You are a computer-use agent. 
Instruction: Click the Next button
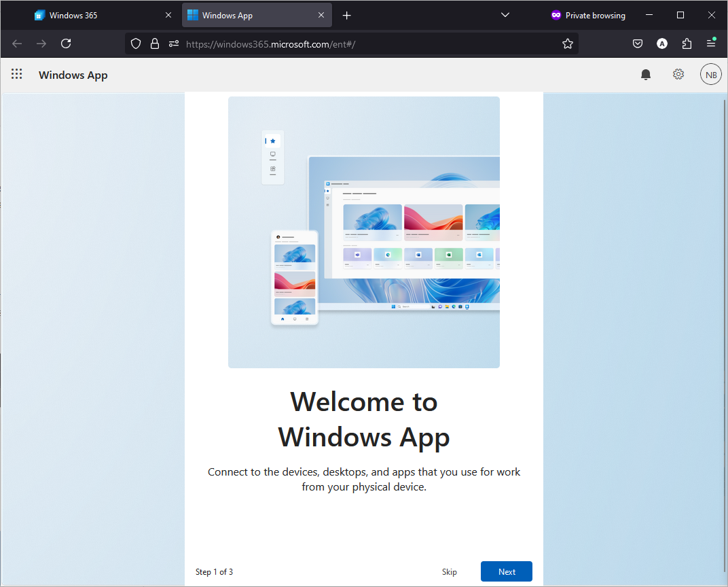pyautogui.click(x=507, y=571)
